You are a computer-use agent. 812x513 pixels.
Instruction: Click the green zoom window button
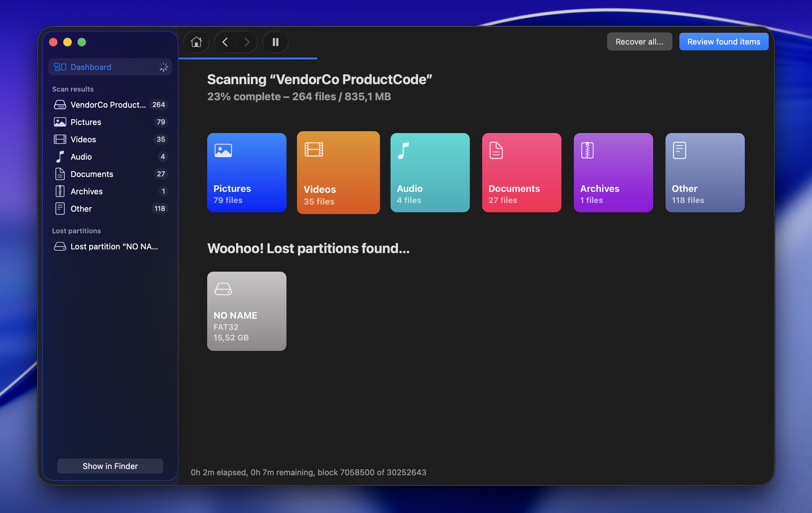[x=82, y=42]
